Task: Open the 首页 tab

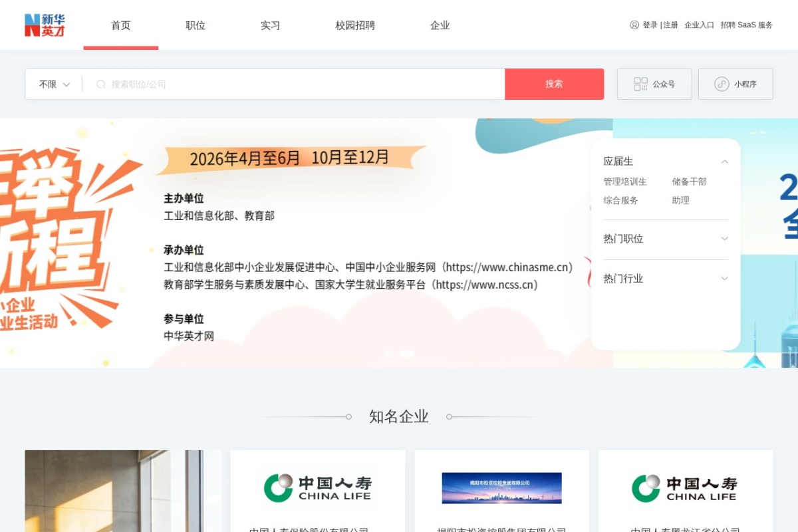Action: [x=121, y=25]
